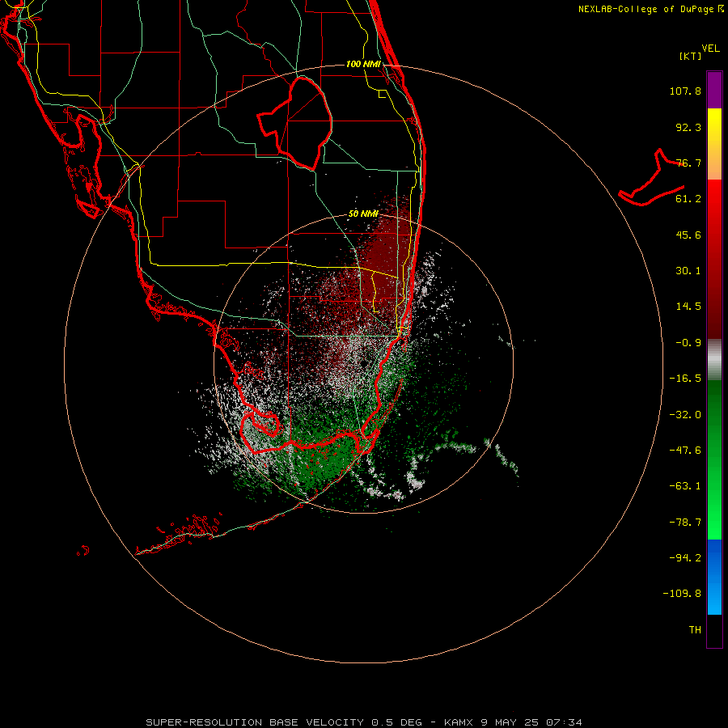The width and height of the screenshot is (728, 728).
Task: Click the -109.8 legend value
Action: tap(682, 594)
